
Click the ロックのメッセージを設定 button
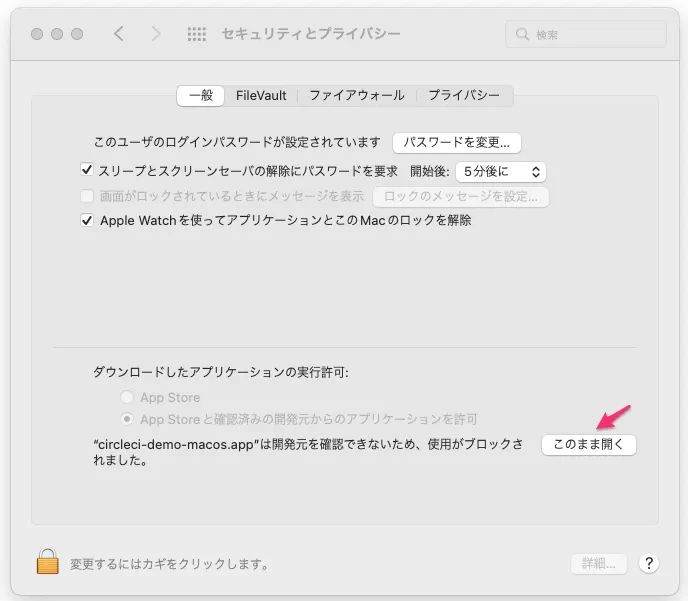click(x=461, y=197)
